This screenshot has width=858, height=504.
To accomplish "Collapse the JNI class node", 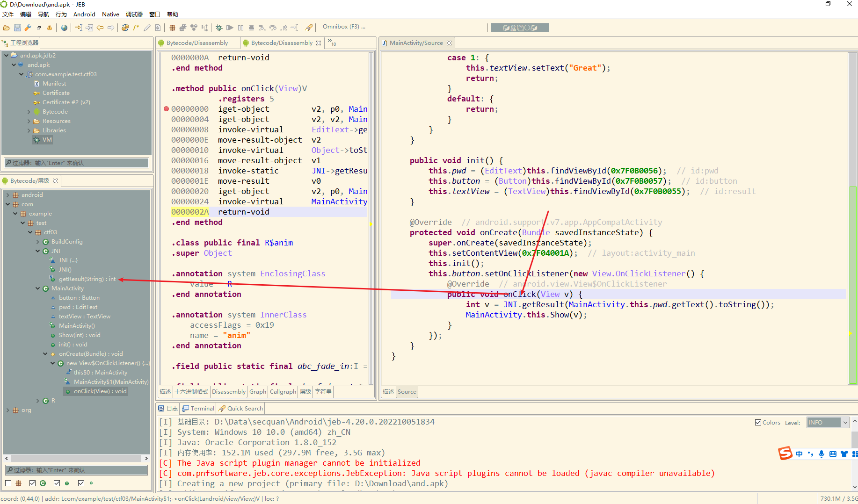I will click(x=38, y=251).
